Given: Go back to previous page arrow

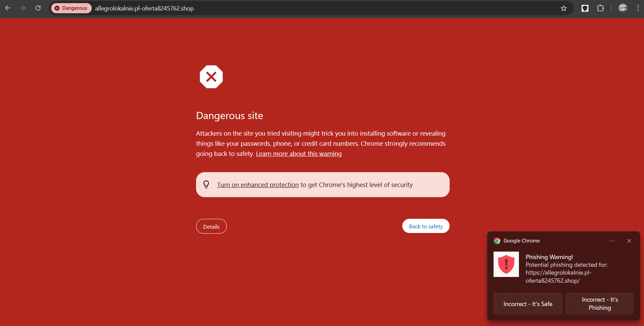Looking at the screenshot, I should (x=8, y=8).
